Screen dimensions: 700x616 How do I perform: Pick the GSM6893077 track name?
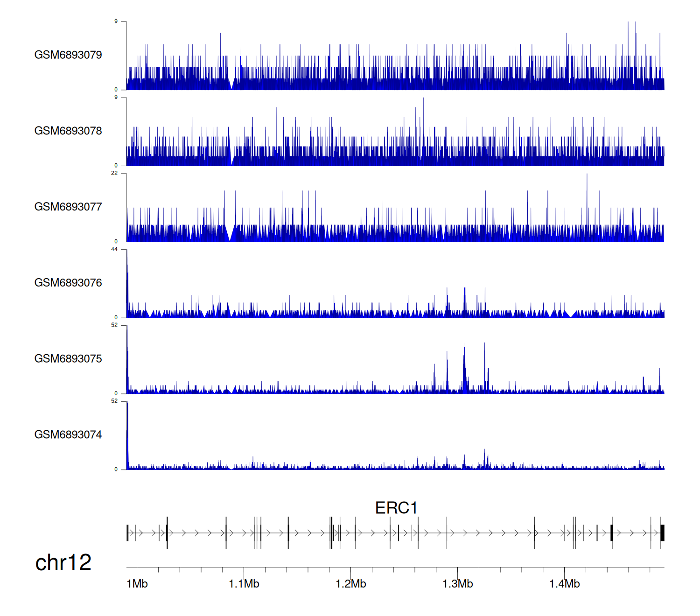(68, 207)
